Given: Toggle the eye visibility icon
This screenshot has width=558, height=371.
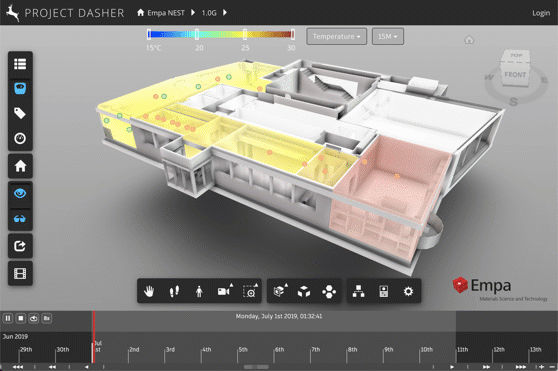Looking at the screenshot, I should pos(20,194).
